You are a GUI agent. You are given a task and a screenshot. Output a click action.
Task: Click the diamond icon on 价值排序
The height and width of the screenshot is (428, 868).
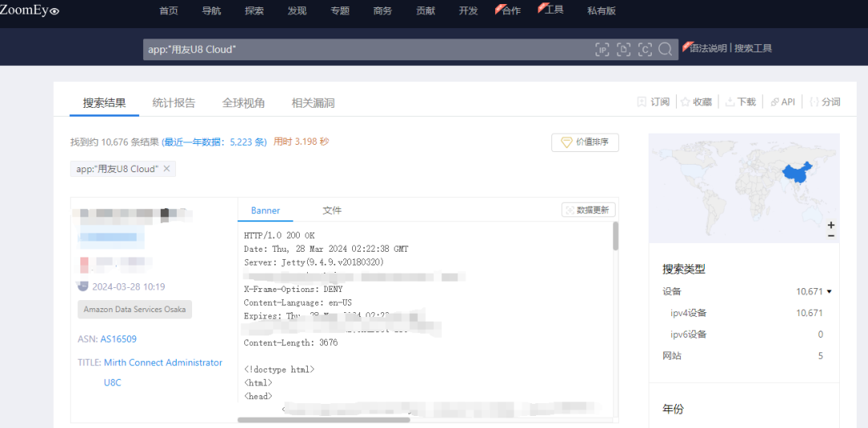(567, 142)
